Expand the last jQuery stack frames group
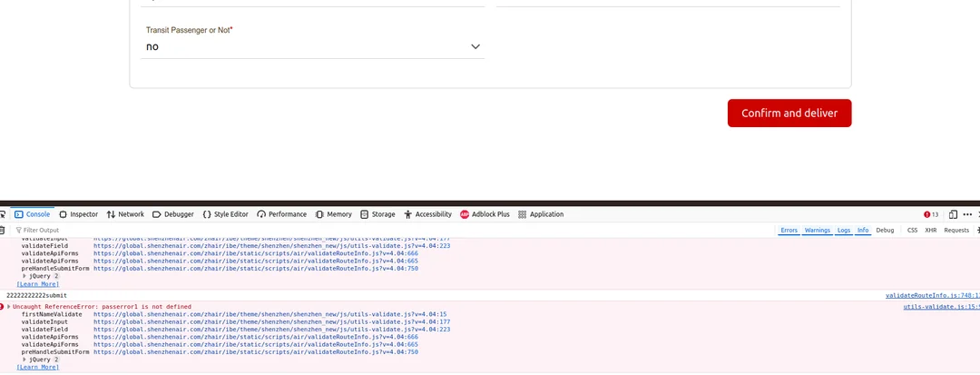 point(24,360)
